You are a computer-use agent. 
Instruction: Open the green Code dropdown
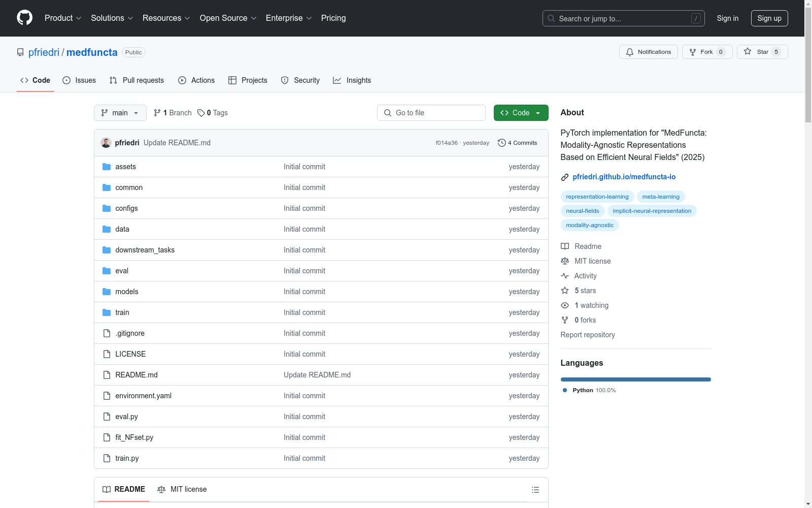[521, 113]
